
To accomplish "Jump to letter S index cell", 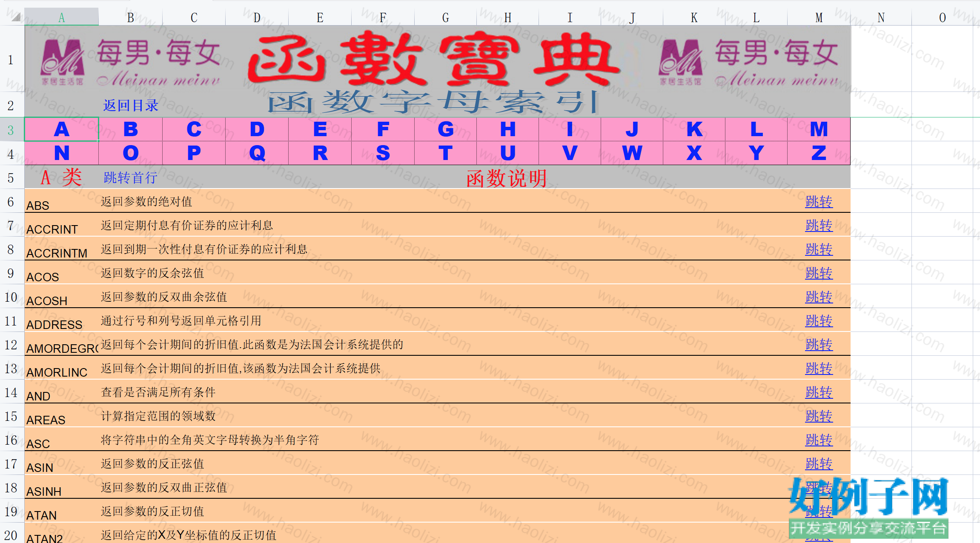I will pyautogui.click(x=383, y=153).
